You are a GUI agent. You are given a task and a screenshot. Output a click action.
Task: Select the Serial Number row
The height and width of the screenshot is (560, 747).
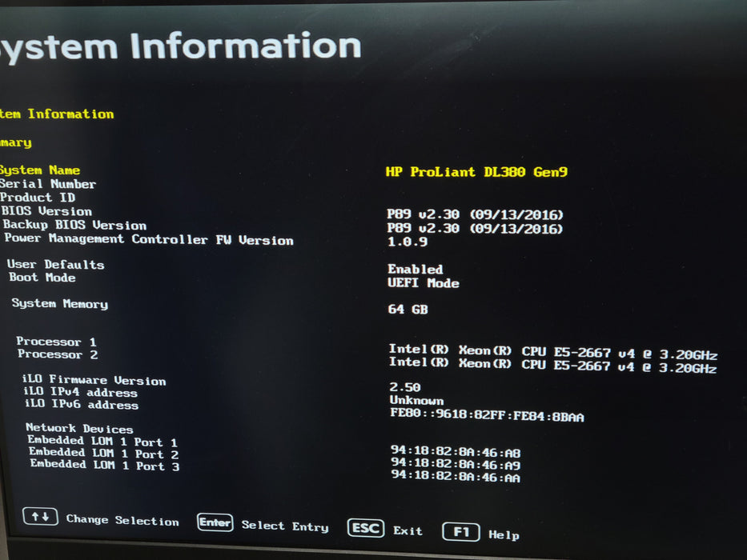[48, 184]
